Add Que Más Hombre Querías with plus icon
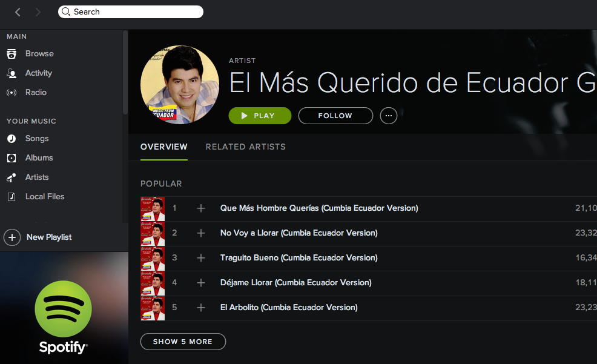This screenshot has height=364, width=597. coord(201,208)
